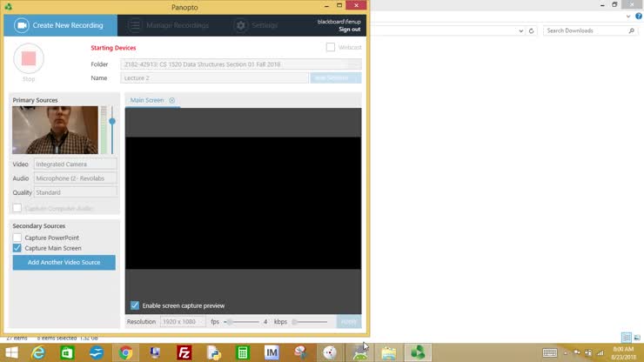Screen dimensions: 644x362
Task: Open Google Chrome from the taskbar
Action: pos(125,352)
